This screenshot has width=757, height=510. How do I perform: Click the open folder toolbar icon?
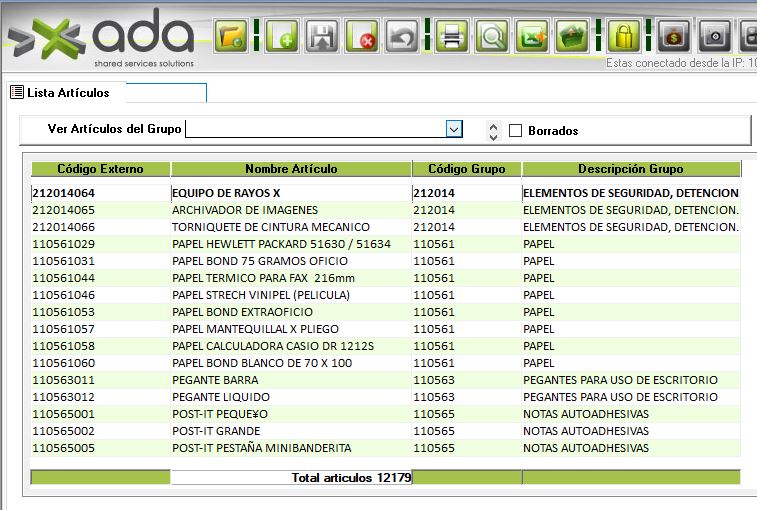[x=231, y=37]
